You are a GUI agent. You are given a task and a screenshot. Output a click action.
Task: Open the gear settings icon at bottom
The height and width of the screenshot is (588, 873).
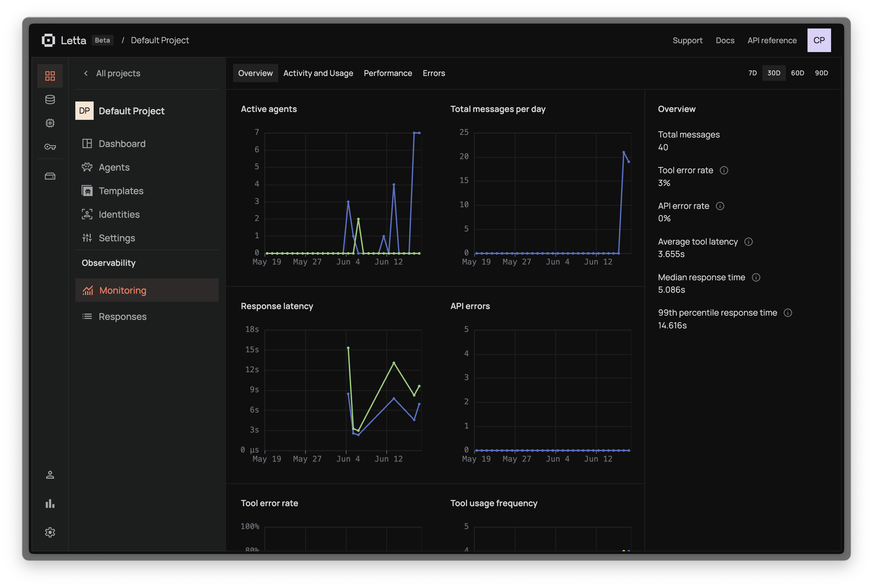click(x=50, y=532)
